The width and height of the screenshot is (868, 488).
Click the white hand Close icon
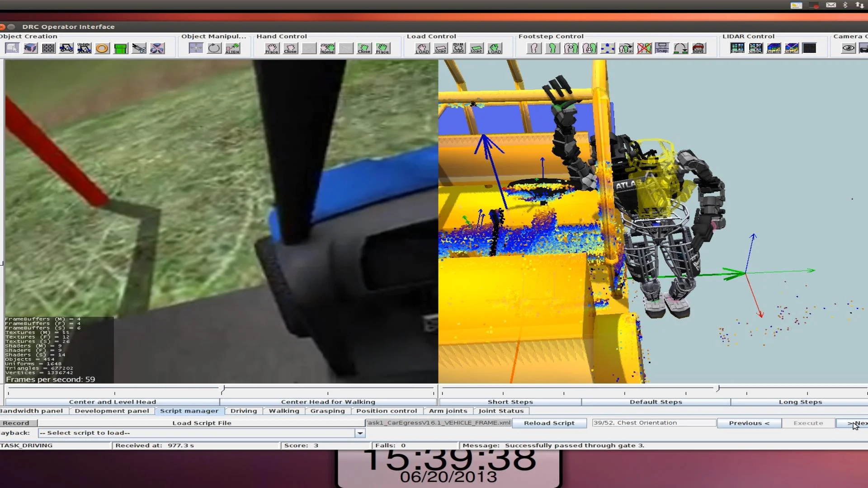(290, 48)
